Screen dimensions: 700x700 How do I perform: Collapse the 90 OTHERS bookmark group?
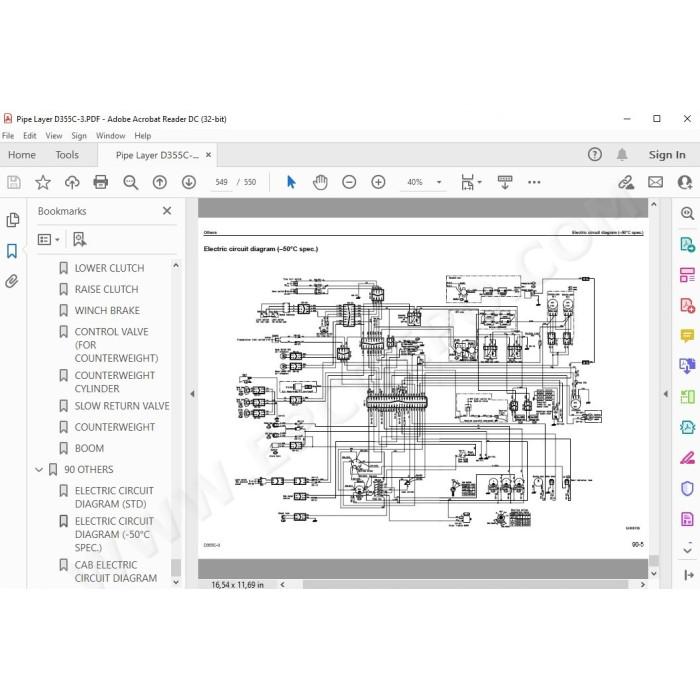(39, 470)
